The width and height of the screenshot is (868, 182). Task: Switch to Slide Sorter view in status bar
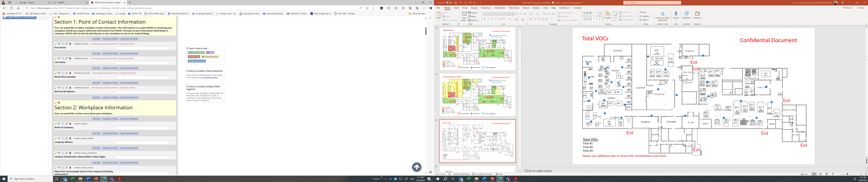tap(820, 174)
